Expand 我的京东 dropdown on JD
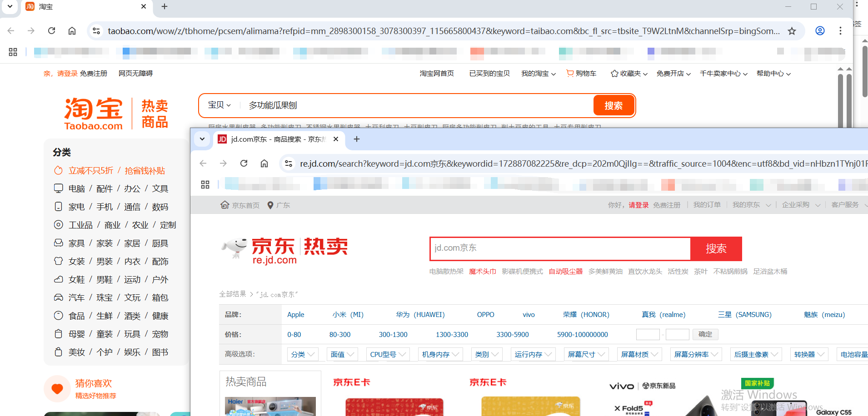868x416 pixels. 752,205
